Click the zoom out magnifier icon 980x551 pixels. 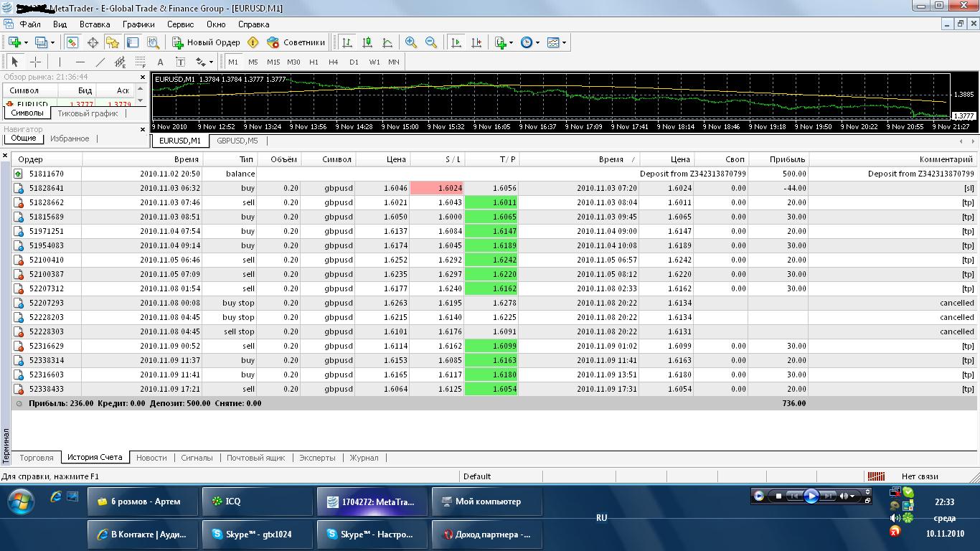431,42
